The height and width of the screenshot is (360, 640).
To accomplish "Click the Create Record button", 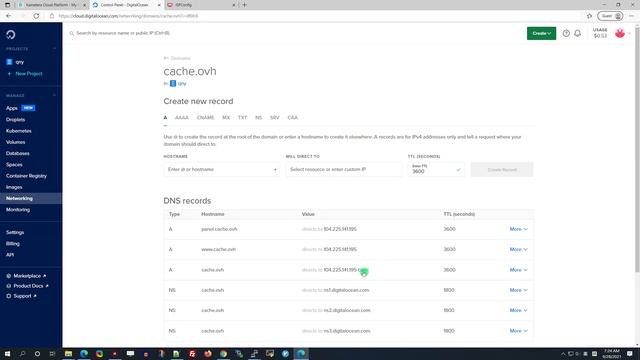I will pyautogui.click(x=502, y=170).
